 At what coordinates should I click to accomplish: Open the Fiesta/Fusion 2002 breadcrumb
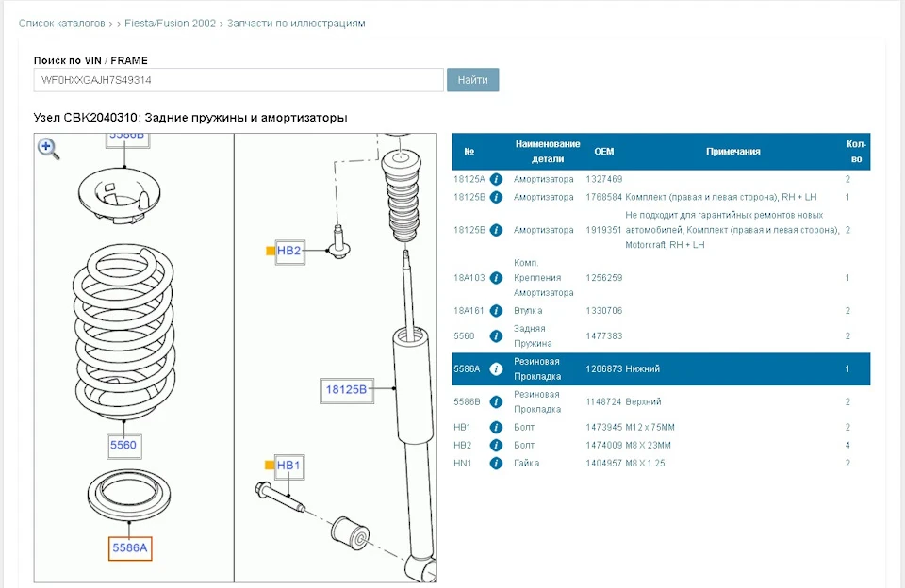point(171,24)
